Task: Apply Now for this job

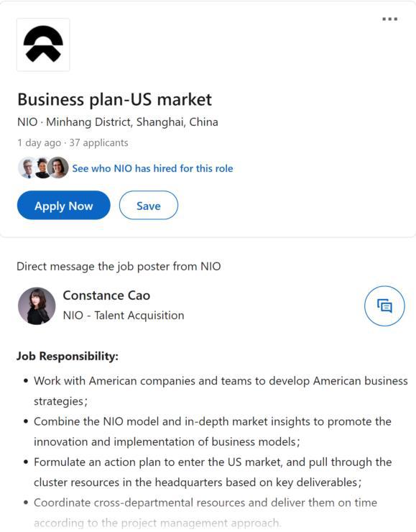Action: click(64, 206)
